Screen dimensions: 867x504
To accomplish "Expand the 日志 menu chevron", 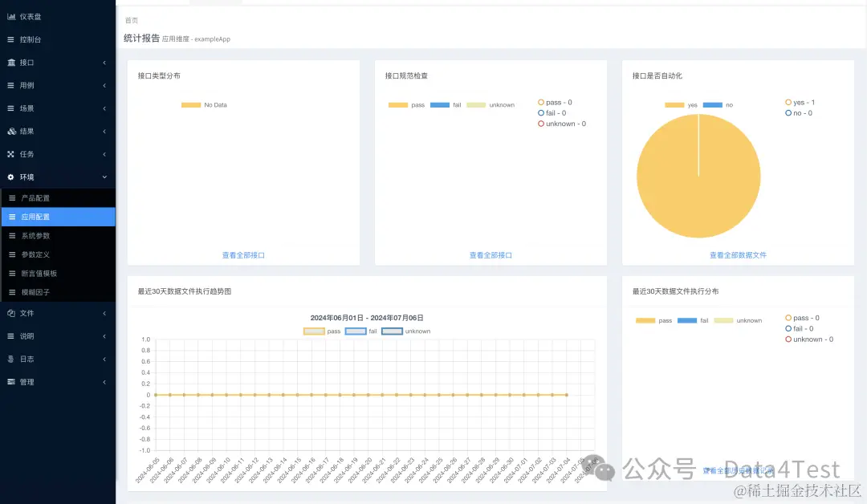I will [104, 360].
